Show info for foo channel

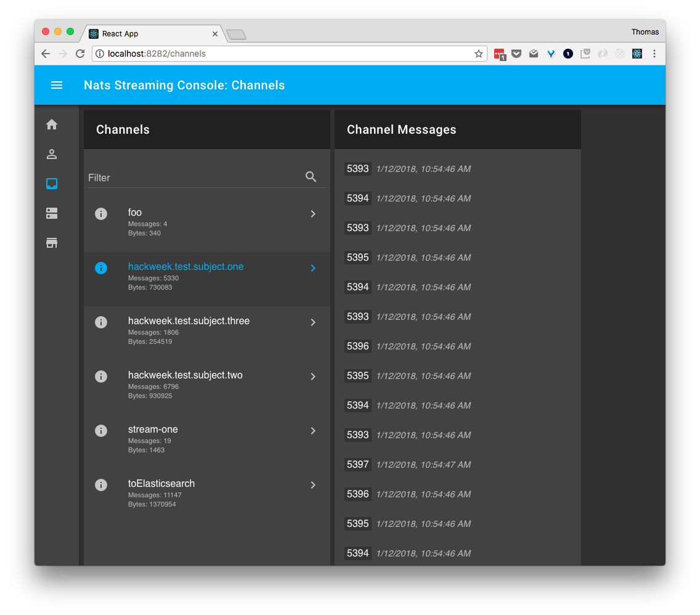(x=101, y=214)
